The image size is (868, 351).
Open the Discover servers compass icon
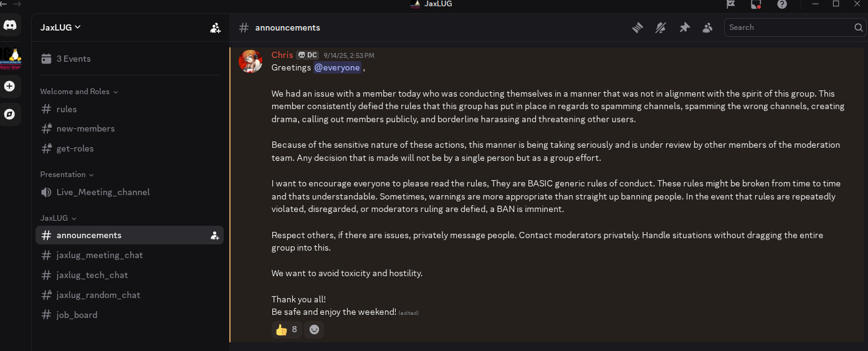pyautogui.click(x=9, y=114)
